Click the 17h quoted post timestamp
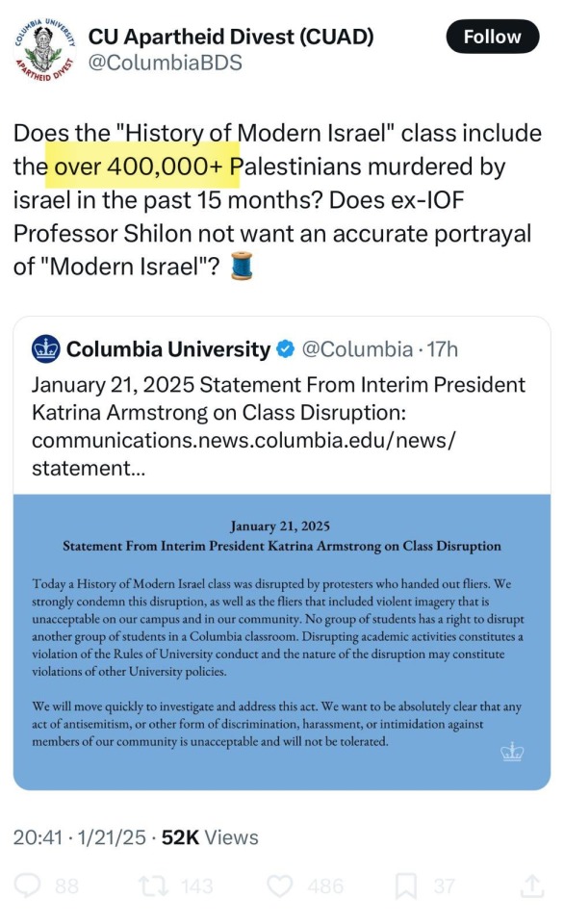 point(443,348)
